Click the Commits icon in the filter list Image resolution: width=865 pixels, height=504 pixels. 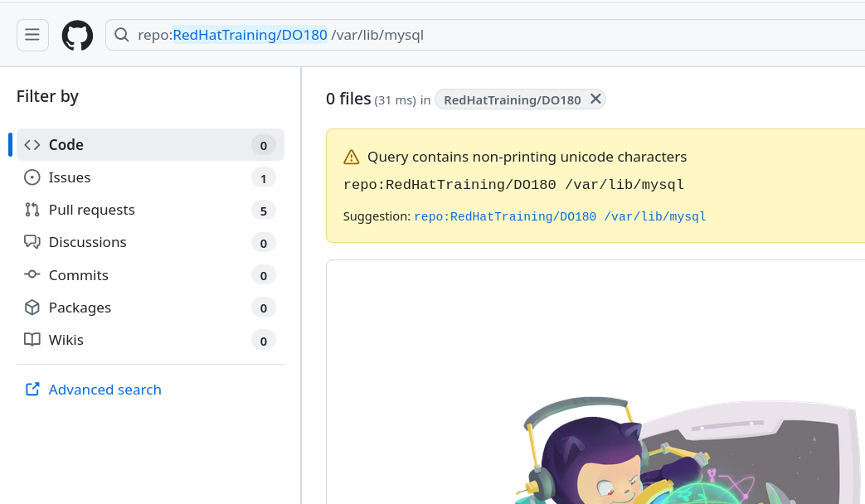[32, 275]
